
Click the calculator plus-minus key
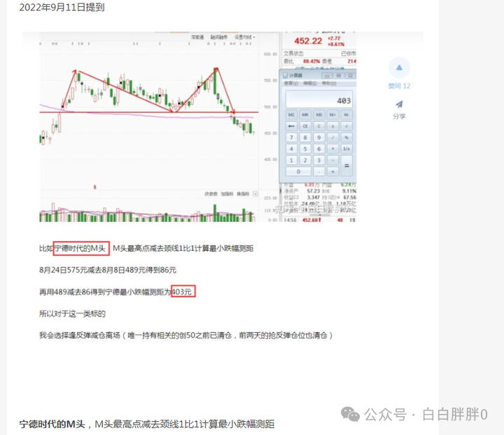[x=332, y=126]
